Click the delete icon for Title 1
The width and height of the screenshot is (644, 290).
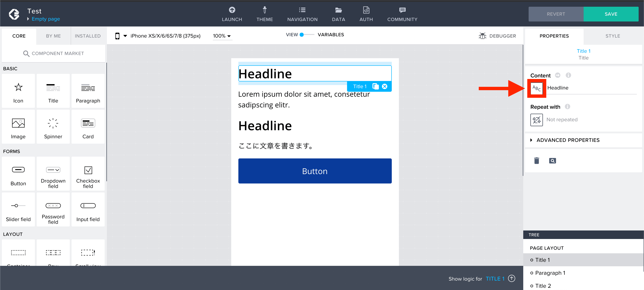[x=537, y=161]
